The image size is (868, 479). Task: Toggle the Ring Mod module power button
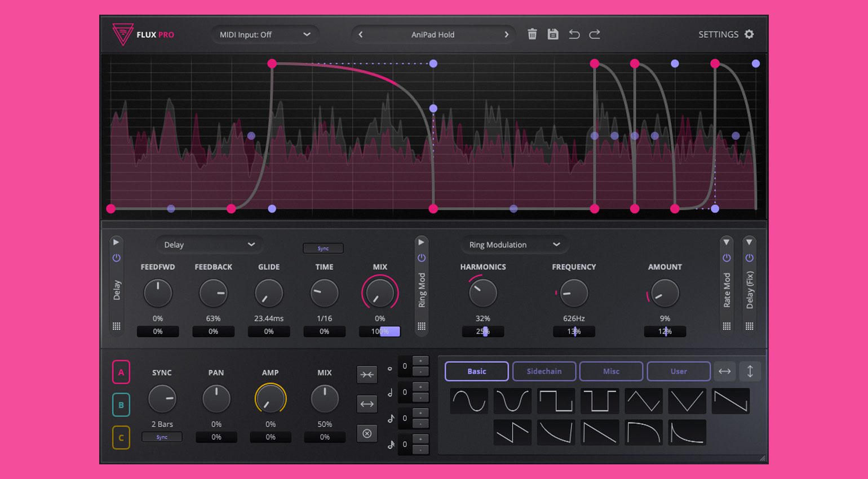pyautogui.click(x=422, y=258)
